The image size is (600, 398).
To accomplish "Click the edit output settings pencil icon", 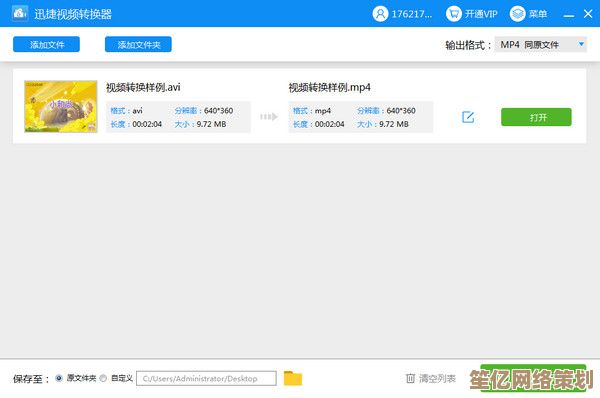I will (x=468, y=117).
